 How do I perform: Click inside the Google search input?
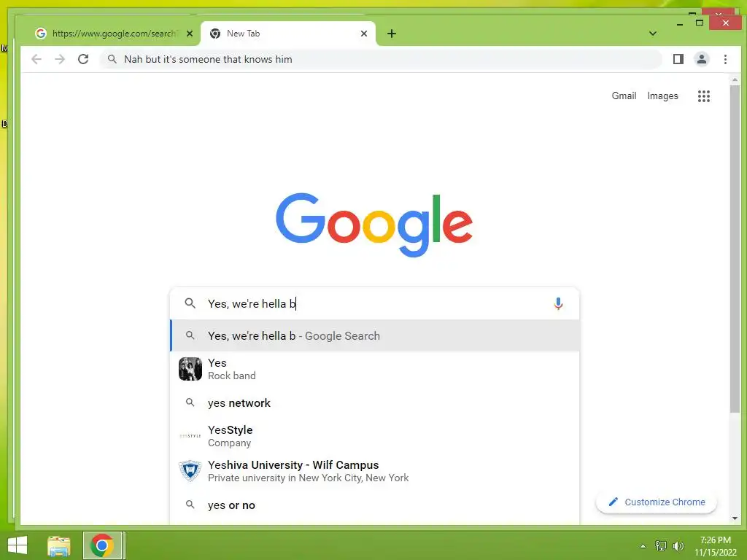(x=374, y=303)
